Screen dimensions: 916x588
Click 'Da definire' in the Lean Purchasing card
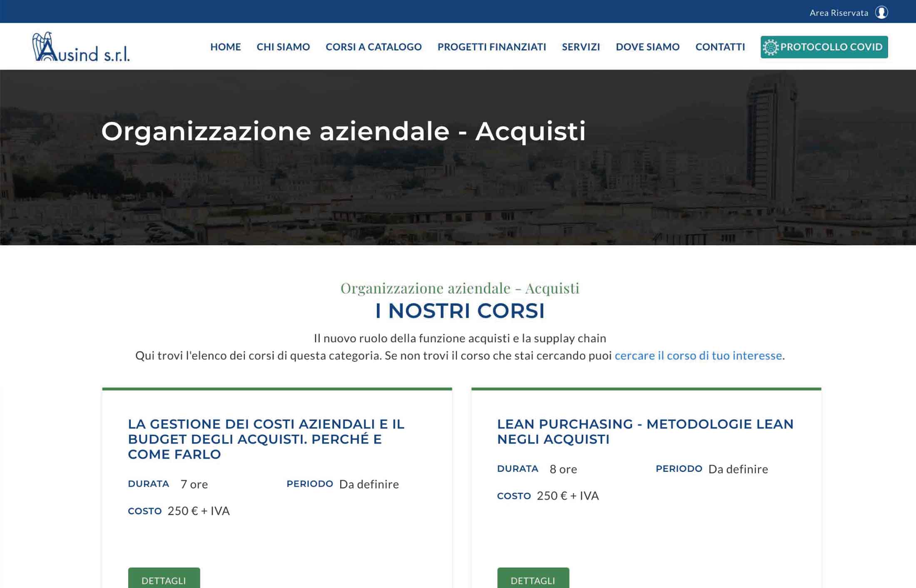click(x=738, y=469)
